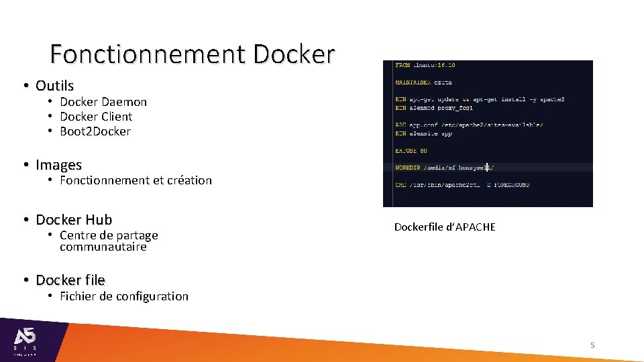The height and width of the screenshot is (362, 644).
Task: Click the "ADD app.conf" code line
Action: (469, 125)
